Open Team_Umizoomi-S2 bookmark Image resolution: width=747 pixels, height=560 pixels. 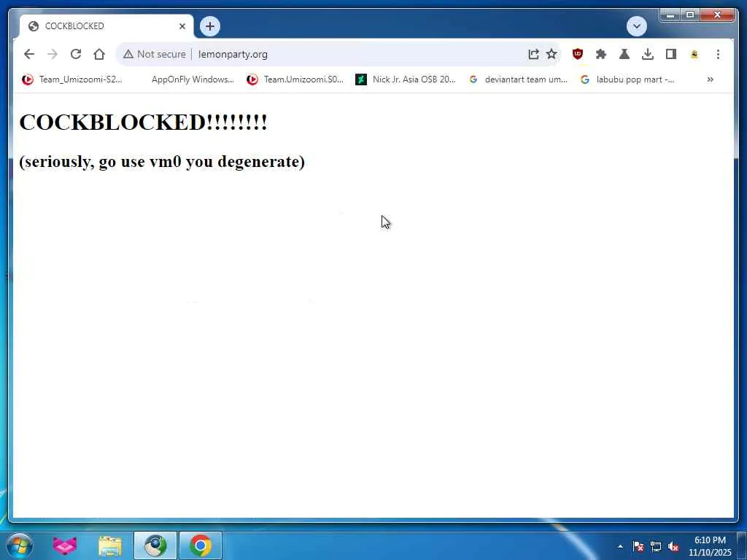[72, 79]
